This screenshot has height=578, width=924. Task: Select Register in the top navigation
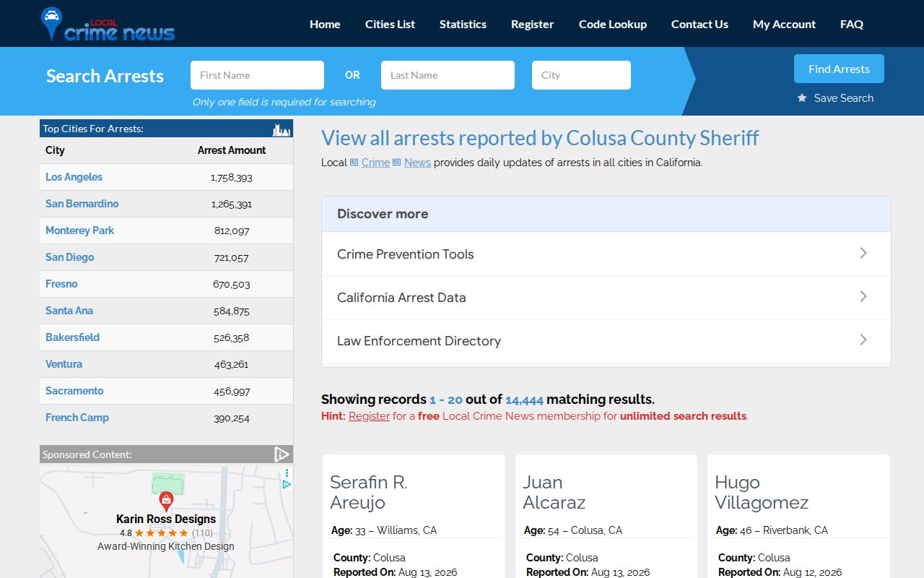point(533,24)
